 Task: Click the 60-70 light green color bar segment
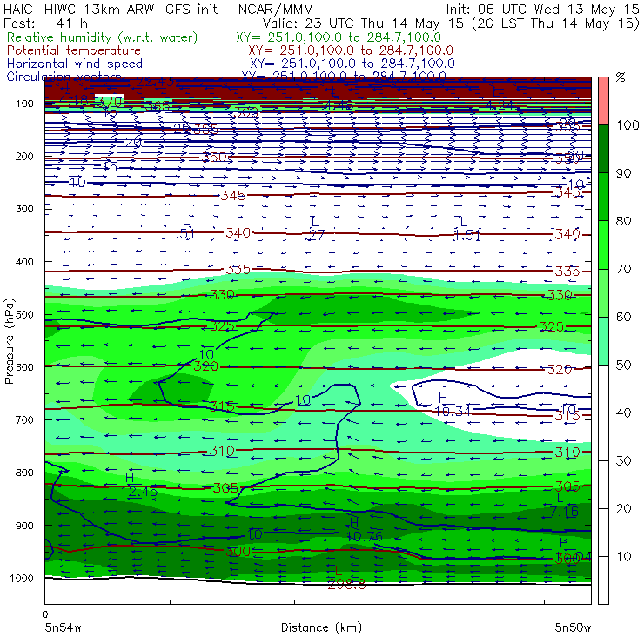[603, 292]
